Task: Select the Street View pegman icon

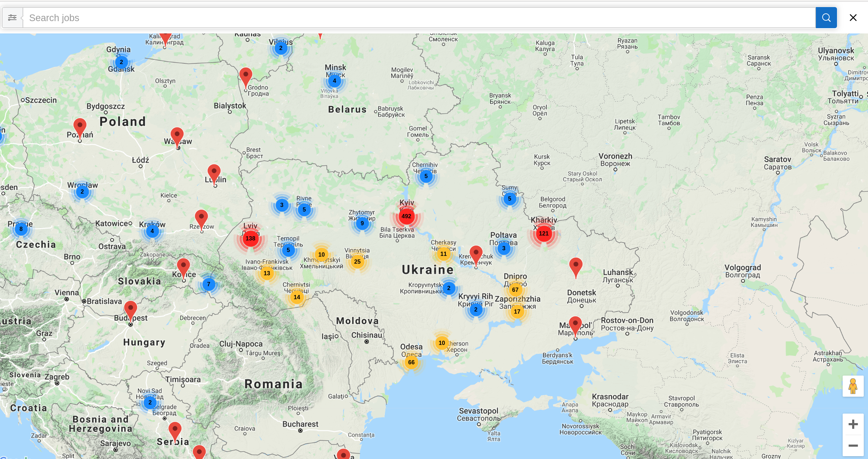Action: pyautogui.click(x=853, y=386)
